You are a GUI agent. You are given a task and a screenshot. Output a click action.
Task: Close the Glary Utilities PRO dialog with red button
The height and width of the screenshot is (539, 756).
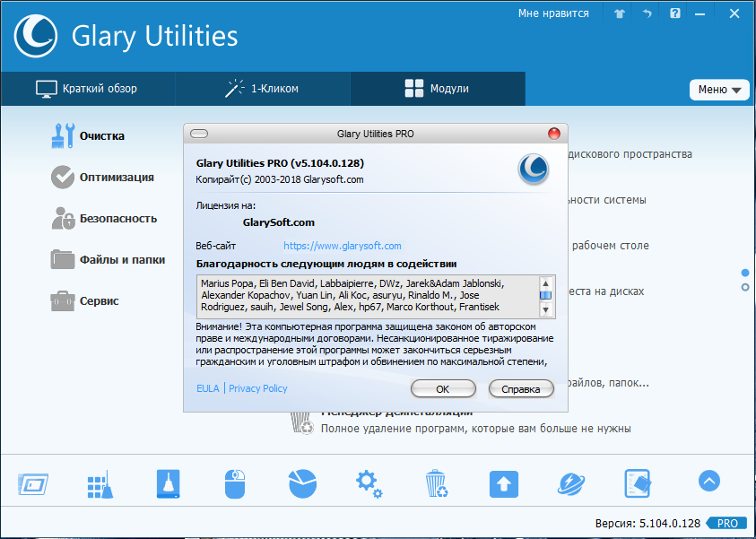point(554,134)
